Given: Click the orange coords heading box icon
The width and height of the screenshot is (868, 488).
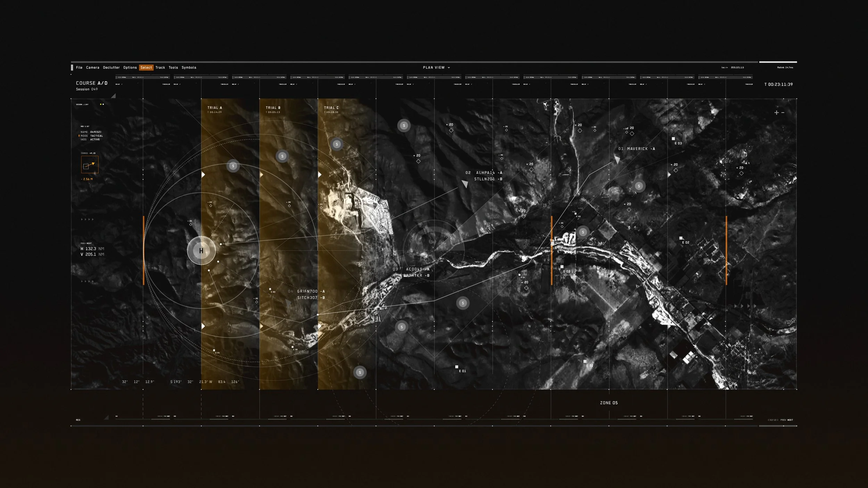Looking at the screenshot, I should 90,165.
